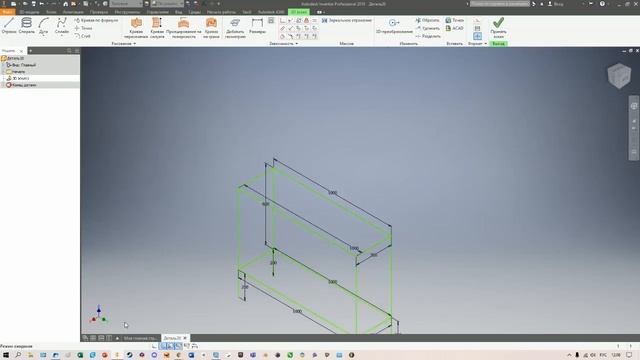
Task: Click the Вход sign-in button
Action: [556, 4]
